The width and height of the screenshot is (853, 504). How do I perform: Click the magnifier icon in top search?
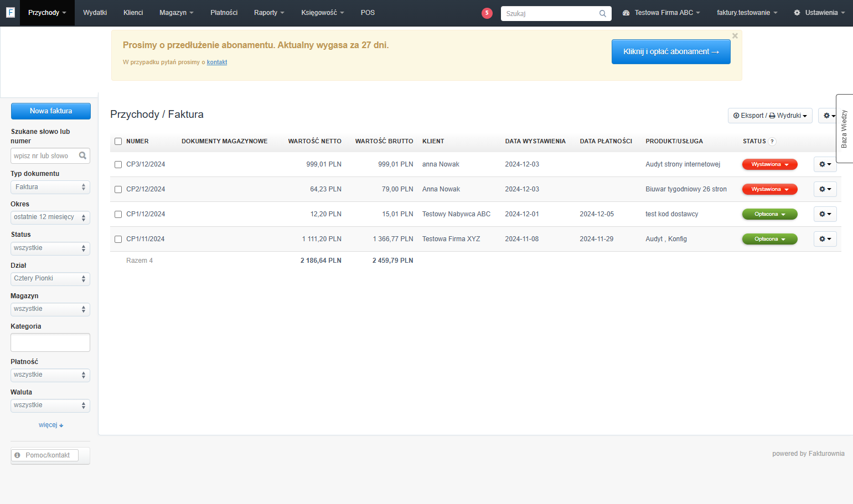coord(603,13)
